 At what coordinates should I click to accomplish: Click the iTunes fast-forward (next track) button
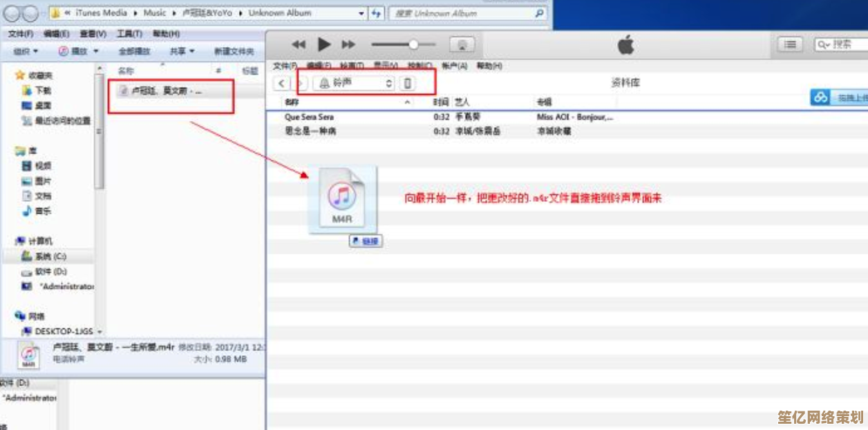[x=348, y=45]
